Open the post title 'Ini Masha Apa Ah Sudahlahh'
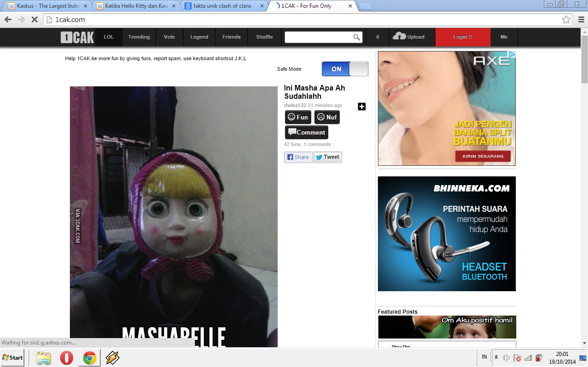 [314, 92]
